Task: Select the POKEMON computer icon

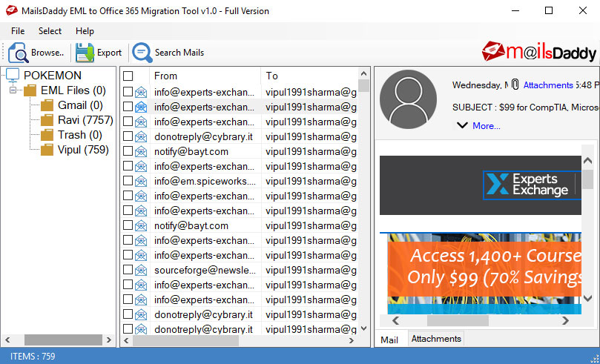Action: tap(13, 76)
